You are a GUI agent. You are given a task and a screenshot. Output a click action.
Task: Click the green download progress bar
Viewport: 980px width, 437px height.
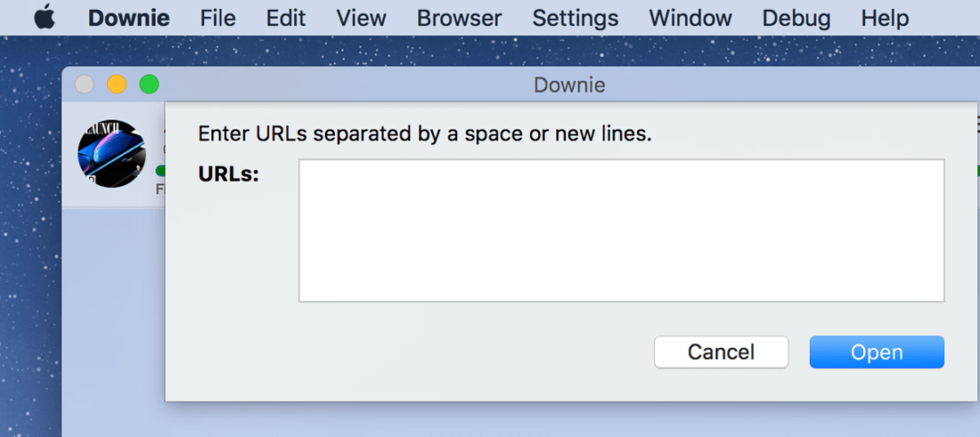[160, 170]
